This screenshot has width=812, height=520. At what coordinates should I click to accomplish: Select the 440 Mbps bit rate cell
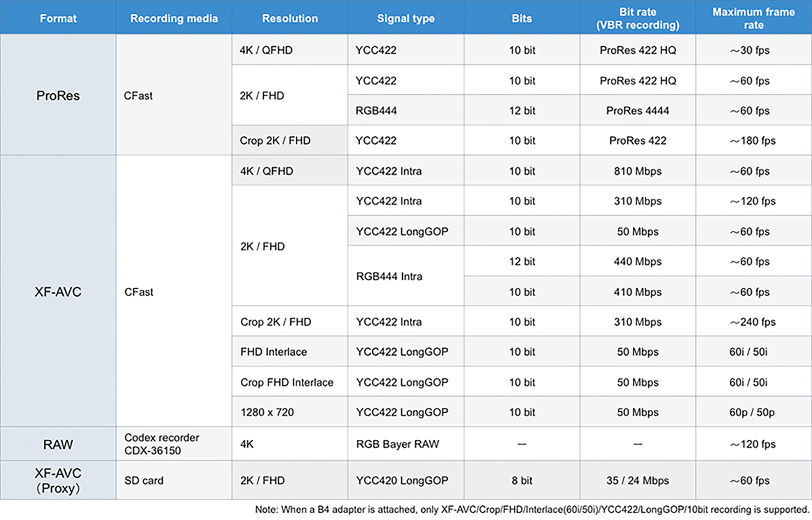(x=637, y=261)
